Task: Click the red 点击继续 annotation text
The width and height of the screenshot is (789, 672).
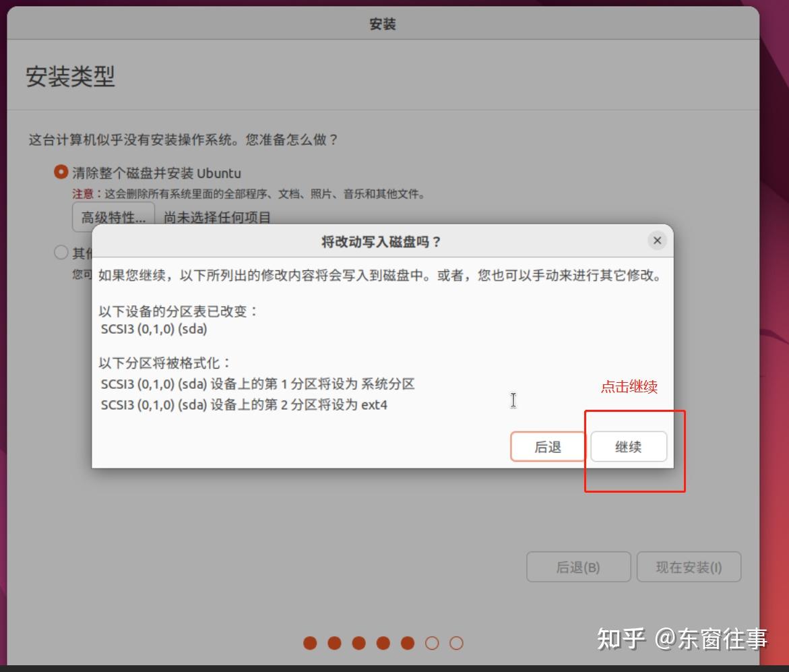Action: (628, 387)
